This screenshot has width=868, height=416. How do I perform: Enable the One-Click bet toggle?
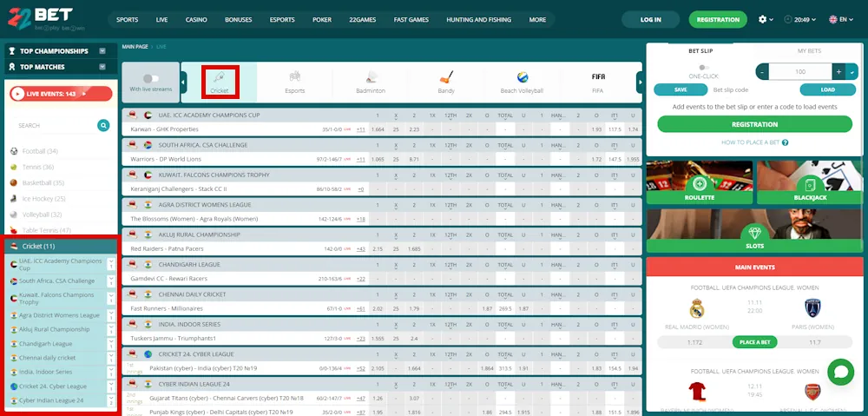tap(704, 67)
